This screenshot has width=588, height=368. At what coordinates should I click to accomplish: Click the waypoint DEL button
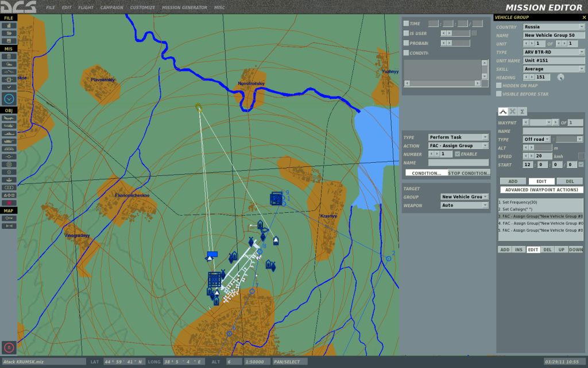point(570,181)
